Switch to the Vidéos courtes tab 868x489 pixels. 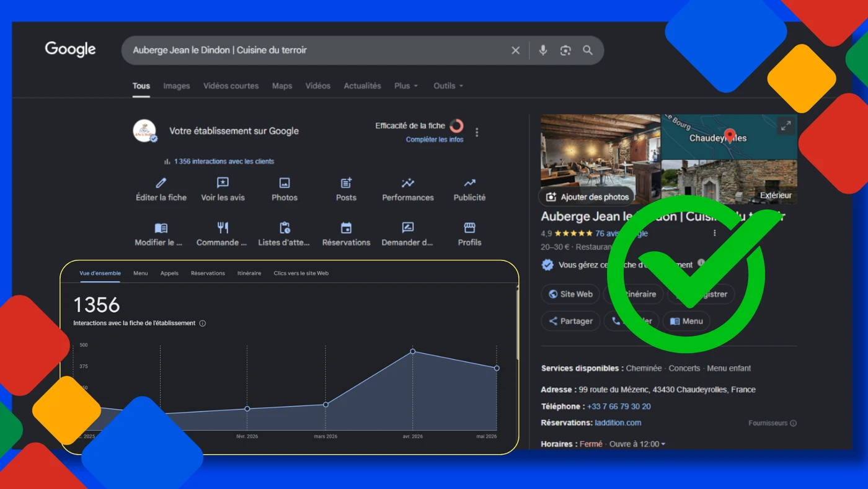pyautogui.click(x=231, y=86)
